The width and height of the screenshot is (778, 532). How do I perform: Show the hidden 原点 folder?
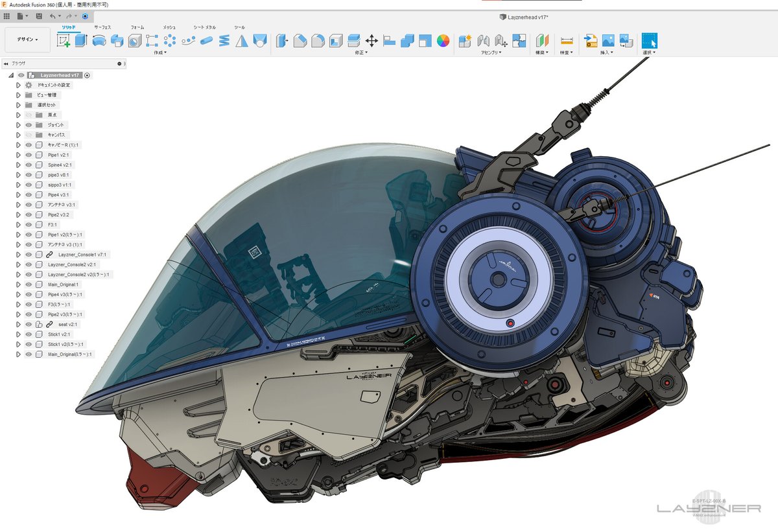[x=29, y=115]
